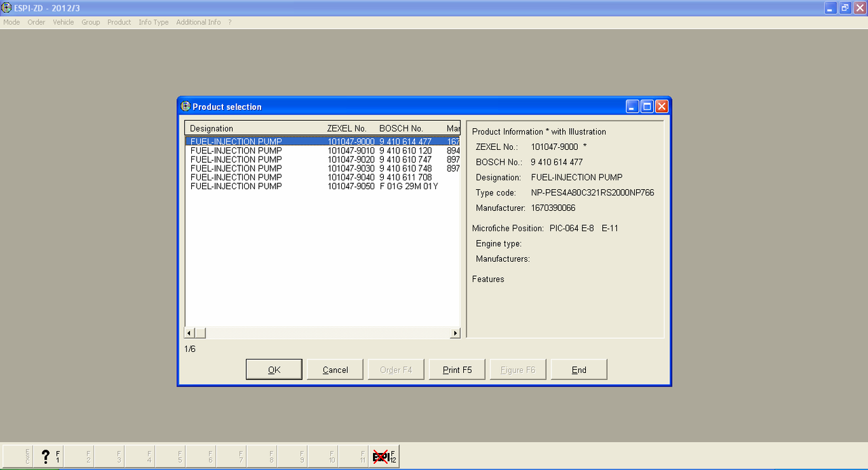The height and width of the screenshot is (470, 868).
Task: Click the Microfiche Position PIC-064 E-8 value
Action: [x=572, y=229]
